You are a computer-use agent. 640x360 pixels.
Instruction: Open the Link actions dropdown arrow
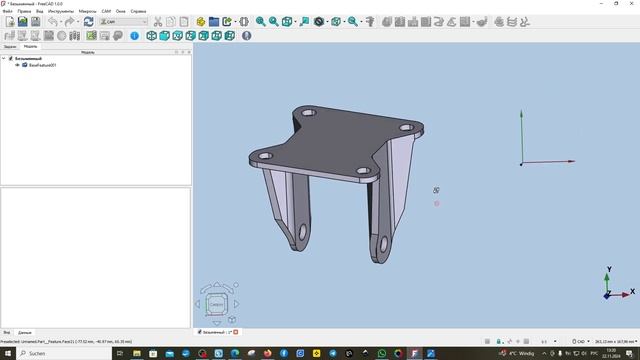click(236, 22)
